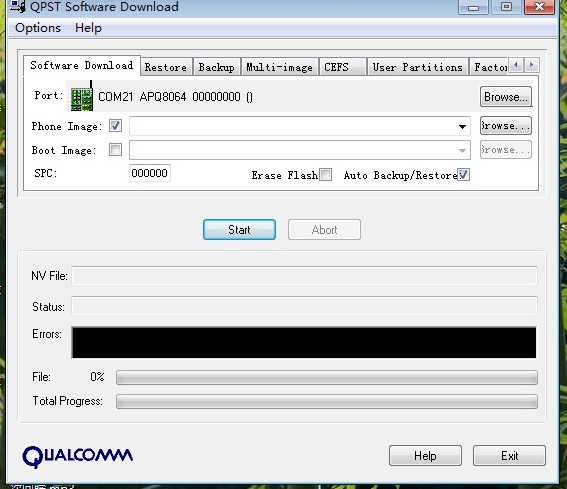Disable Auto Backup/Restore checkbox
This screenshot has height=489, width=567.
click(x=463, y=174)
